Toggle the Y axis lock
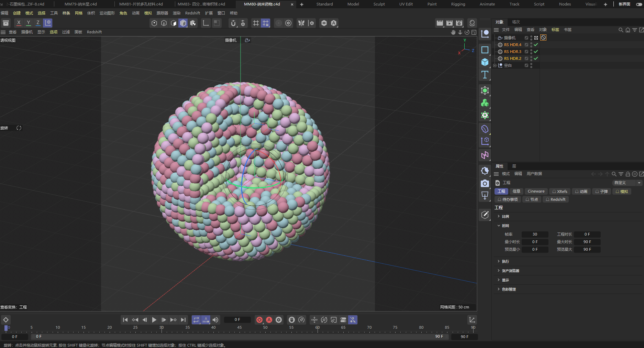 29,23
